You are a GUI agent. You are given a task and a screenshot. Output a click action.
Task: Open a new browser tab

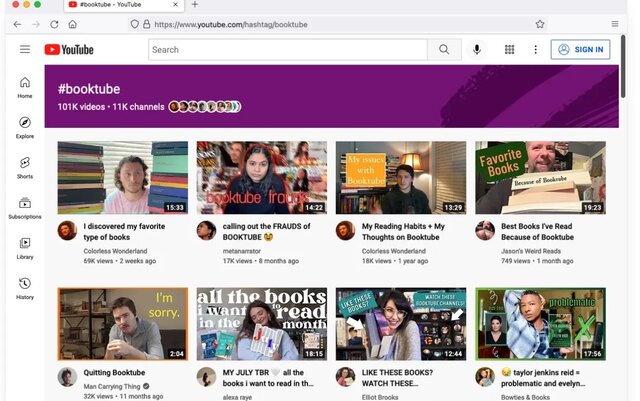click(x=195, y=4)
